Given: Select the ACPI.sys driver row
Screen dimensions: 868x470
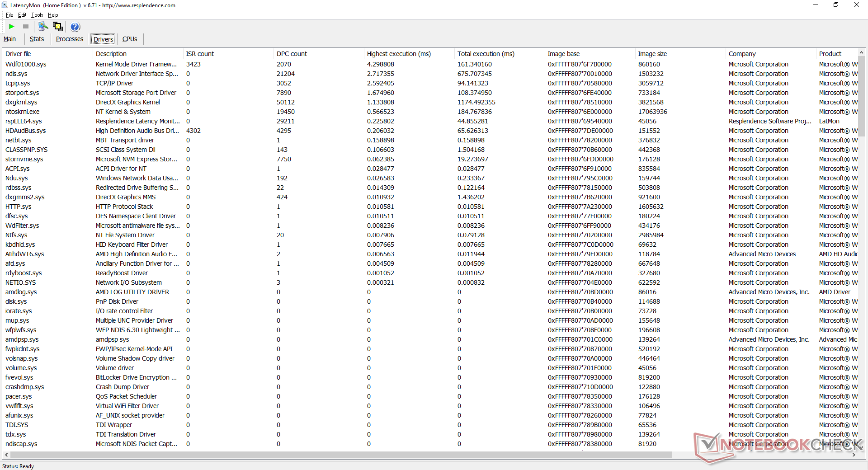Looking at the screenshot, I should (x=430, y=169).
